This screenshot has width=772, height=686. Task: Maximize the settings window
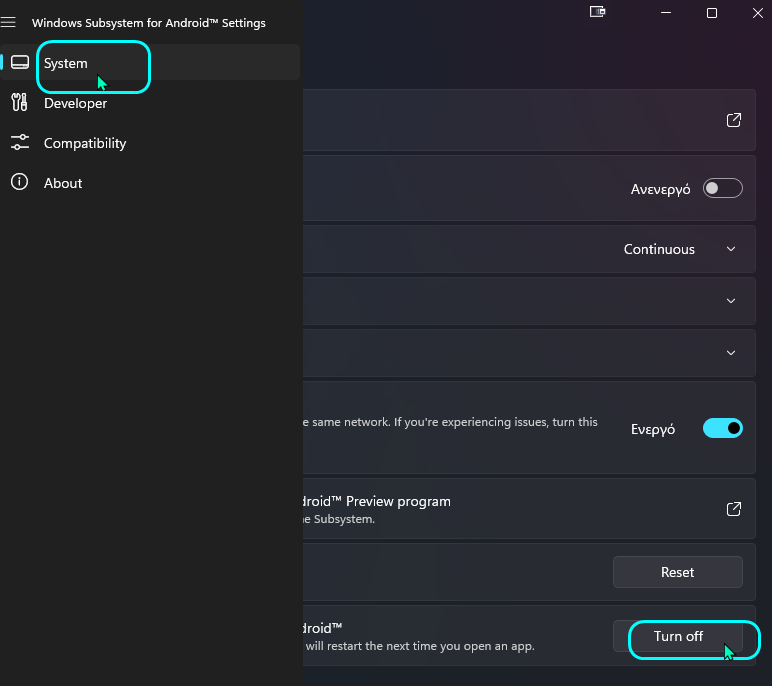pyautogui.click(x=711, y=13)
